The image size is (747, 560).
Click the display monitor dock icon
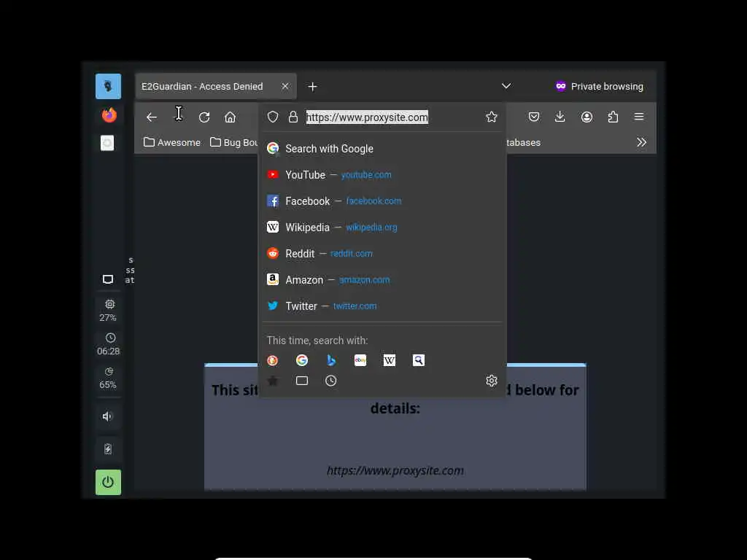pyautogui.click(x=108, y=279)
